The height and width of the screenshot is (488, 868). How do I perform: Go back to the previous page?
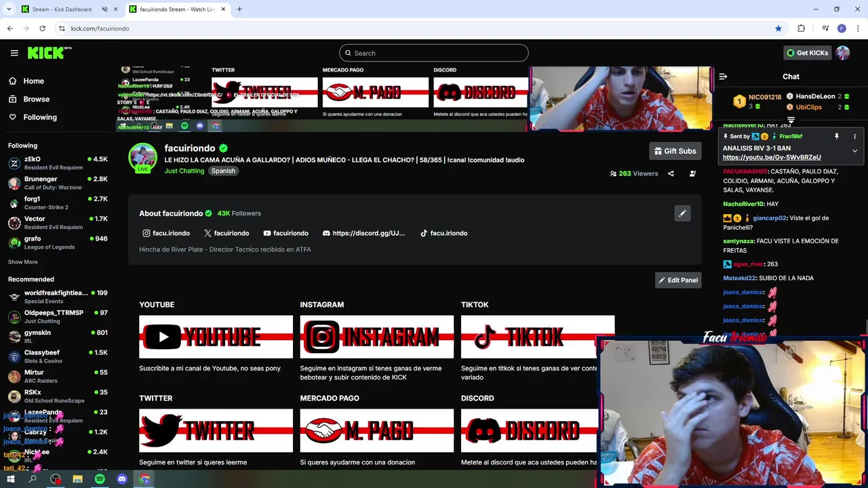point(10,28)
